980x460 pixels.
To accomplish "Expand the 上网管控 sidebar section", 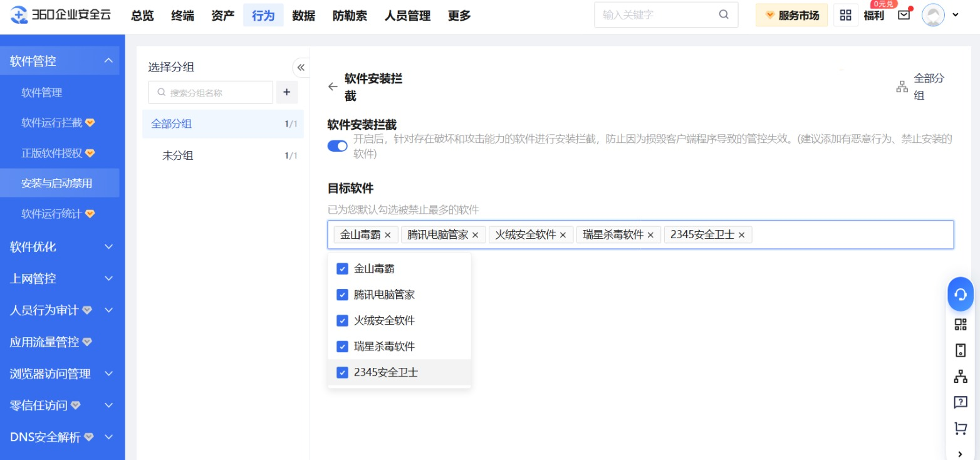I will 108,278.
